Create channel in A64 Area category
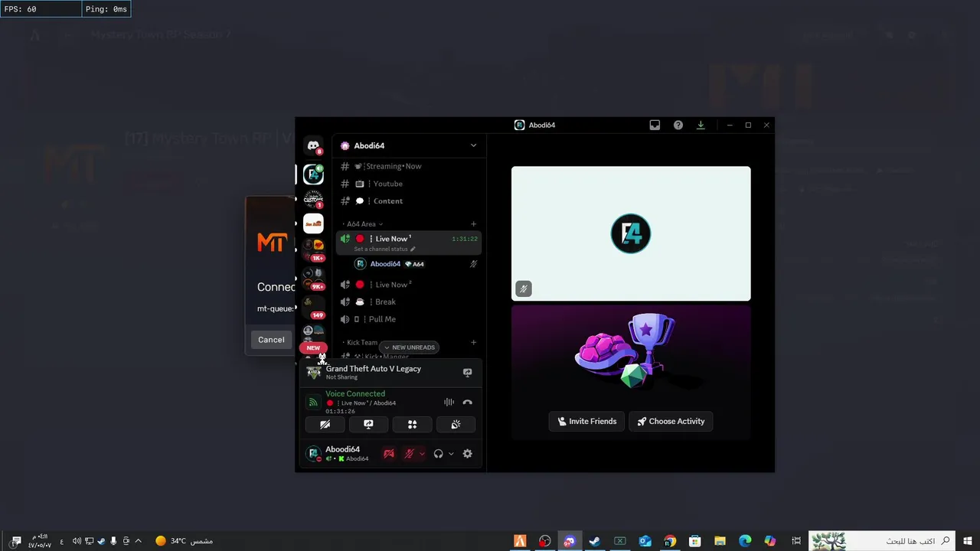Image resolution: width=980 pixels, height=551 pixels. (474, 224)
